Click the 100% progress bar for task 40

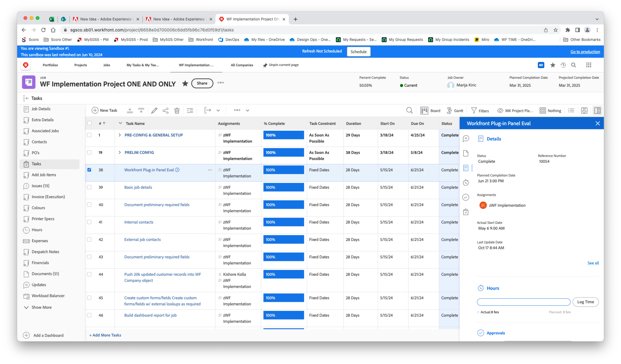pyautogui.click(x=283, y=205)
